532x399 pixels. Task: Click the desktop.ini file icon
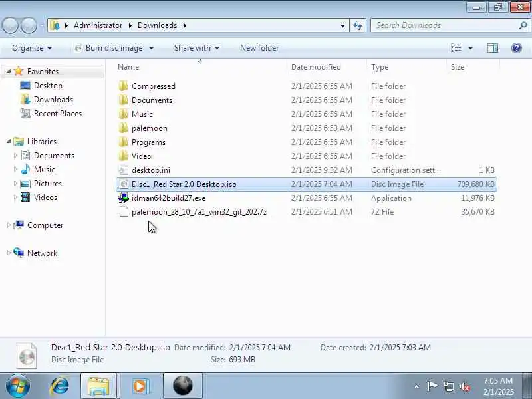[124, 170]
